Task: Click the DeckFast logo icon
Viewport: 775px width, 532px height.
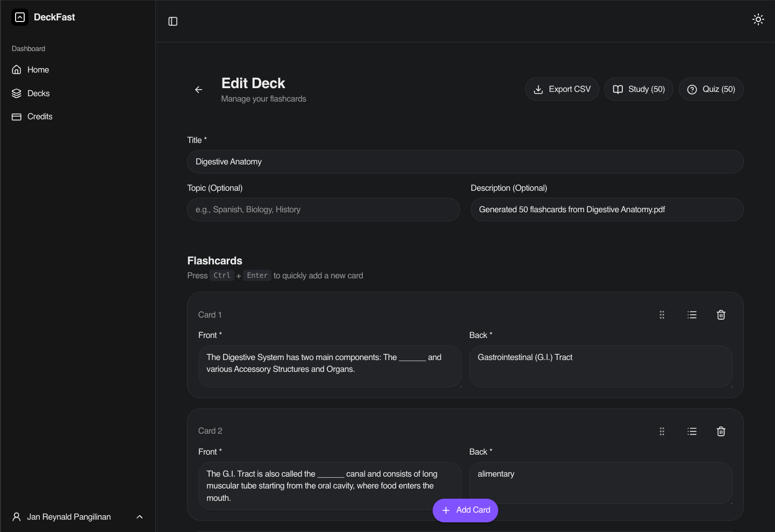Action: tap(20, 17)
